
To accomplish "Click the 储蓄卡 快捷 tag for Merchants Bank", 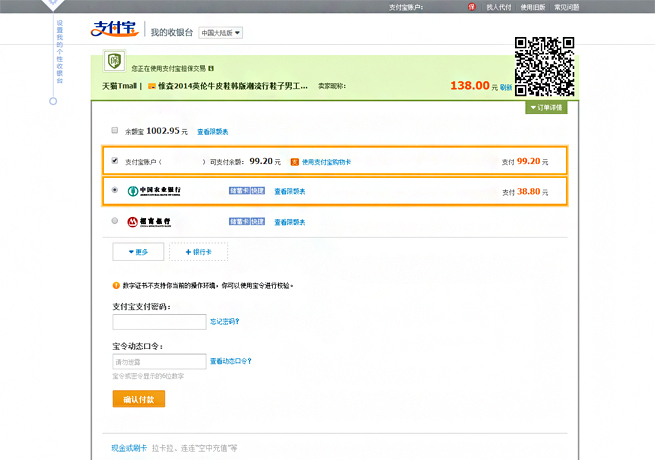I will click(x=247, y=221).
